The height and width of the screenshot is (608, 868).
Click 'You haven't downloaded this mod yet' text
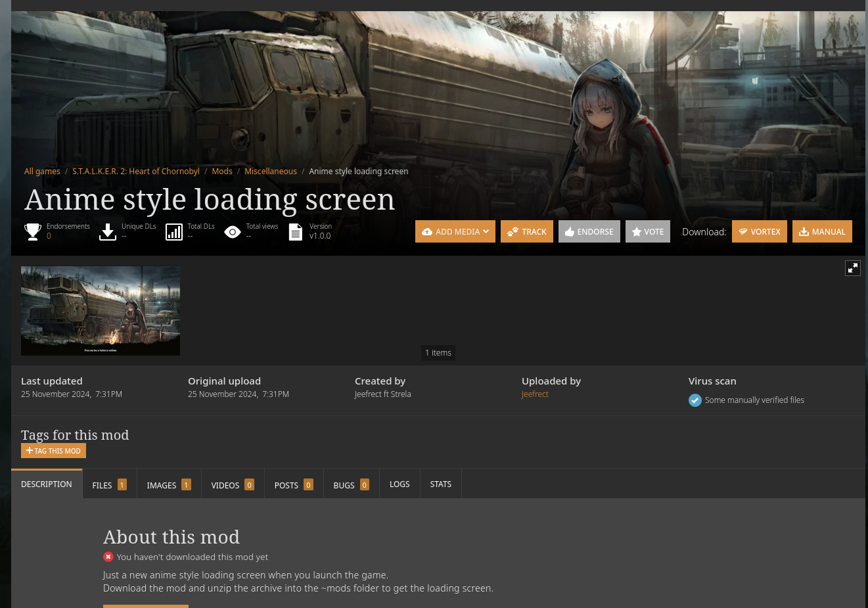(x=193, y=557)
